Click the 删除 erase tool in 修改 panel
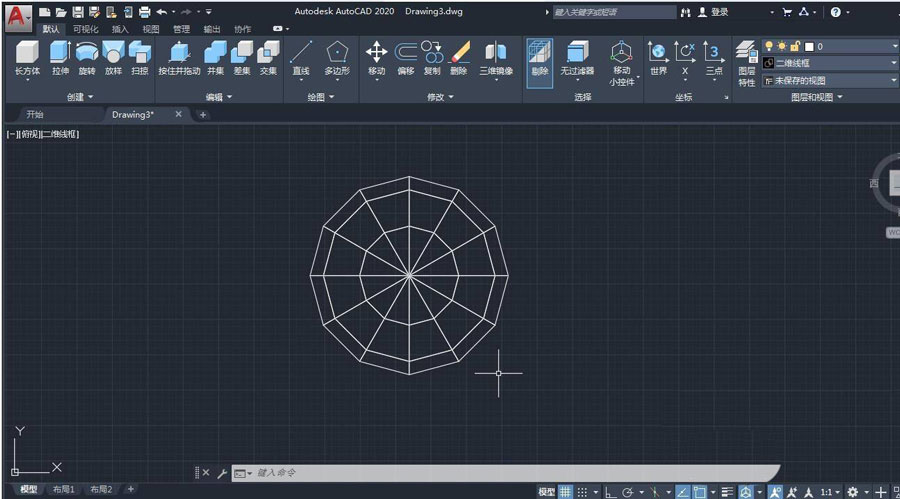 pyautogui.click(x=459, y=59)
